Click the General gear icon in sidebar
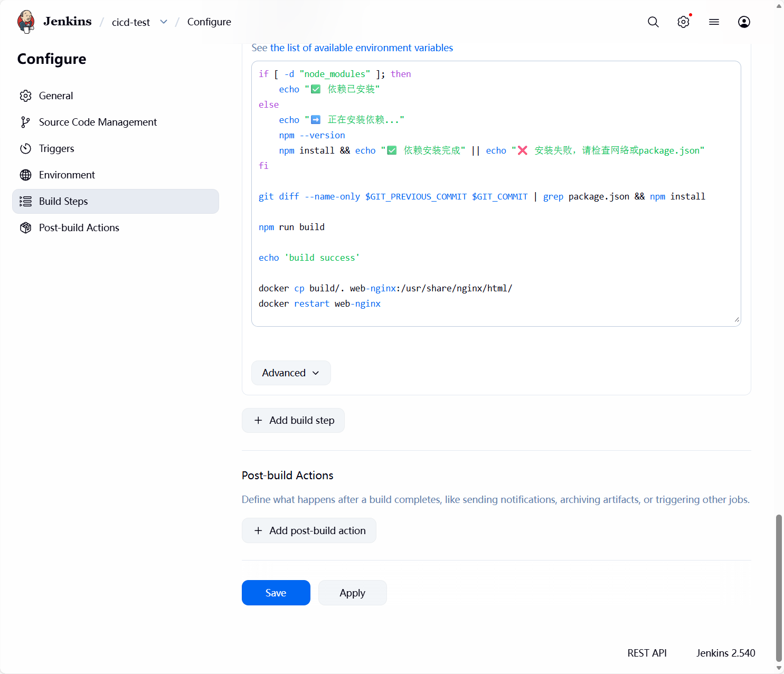This screenshot has height=674, width=784. pyautogui.click(x=25, y=96)
